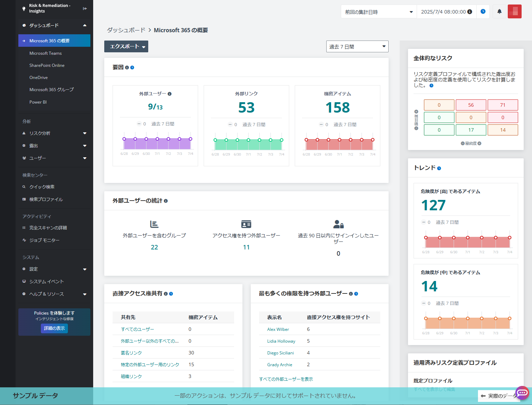Open the Alex Wilber user link
Screen dimensions: 532x405
(278, 329)
